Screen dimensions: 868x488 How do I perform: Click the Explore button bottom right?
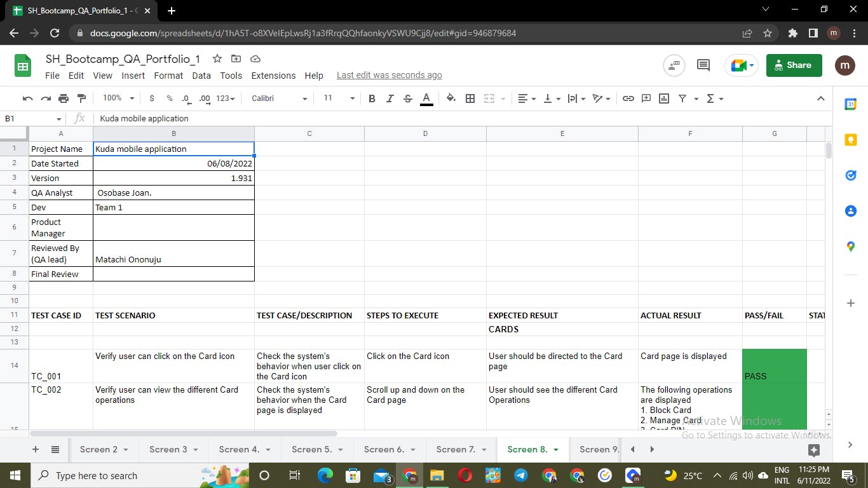click(x=814, y=451)
